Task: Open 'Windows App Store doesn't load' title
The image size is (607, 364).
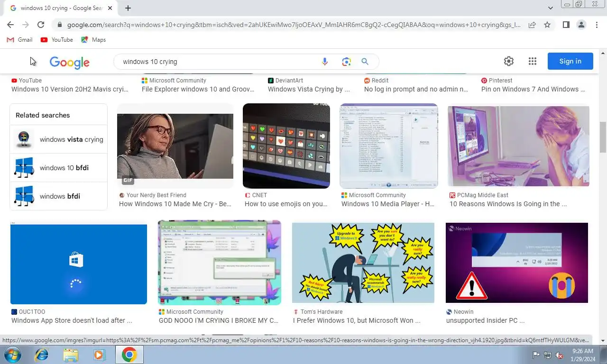Action: coord(72,320)
